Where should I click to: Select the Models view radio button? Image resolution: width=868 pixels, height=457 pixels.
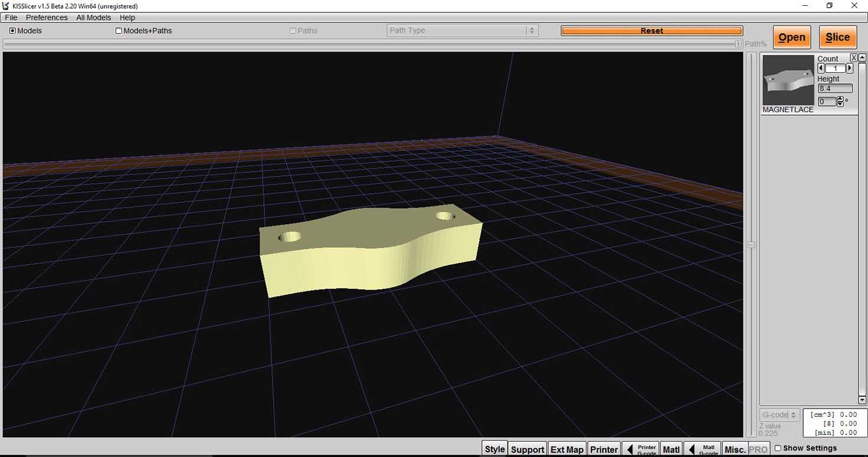[12, 31]
